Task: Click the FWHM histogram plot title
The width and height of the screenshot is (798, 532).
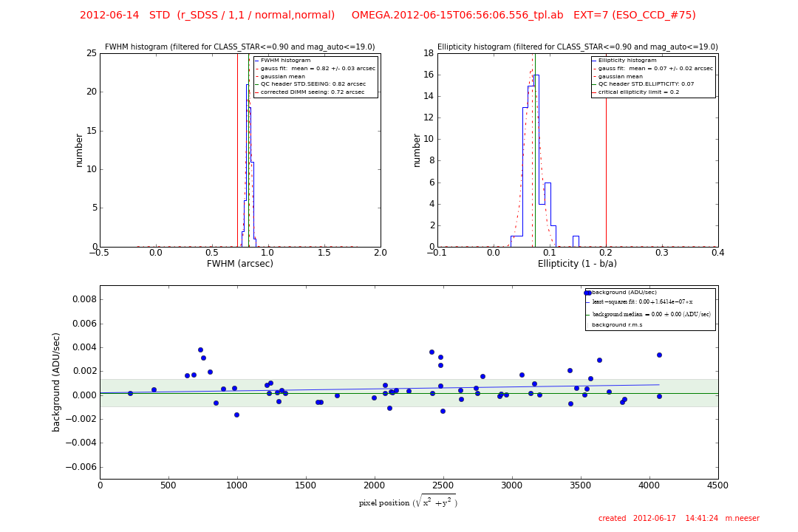Action: [239, 47]
